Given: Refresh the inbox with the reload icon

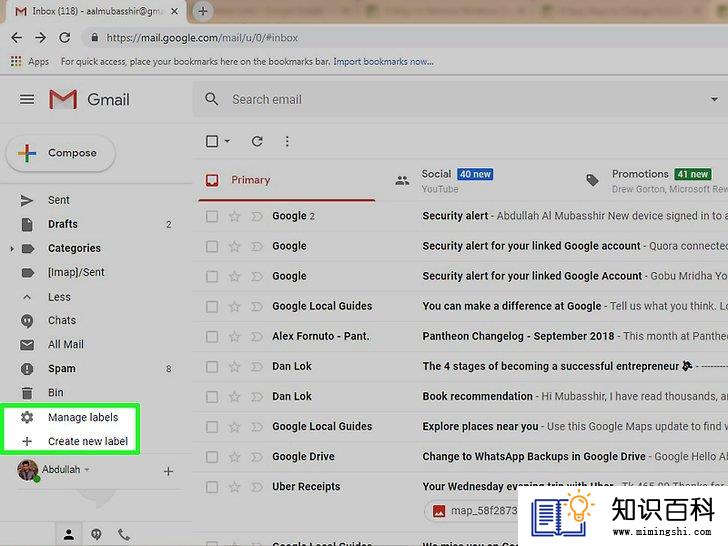Looking at the screenshot, I should (x=257, y=141).
